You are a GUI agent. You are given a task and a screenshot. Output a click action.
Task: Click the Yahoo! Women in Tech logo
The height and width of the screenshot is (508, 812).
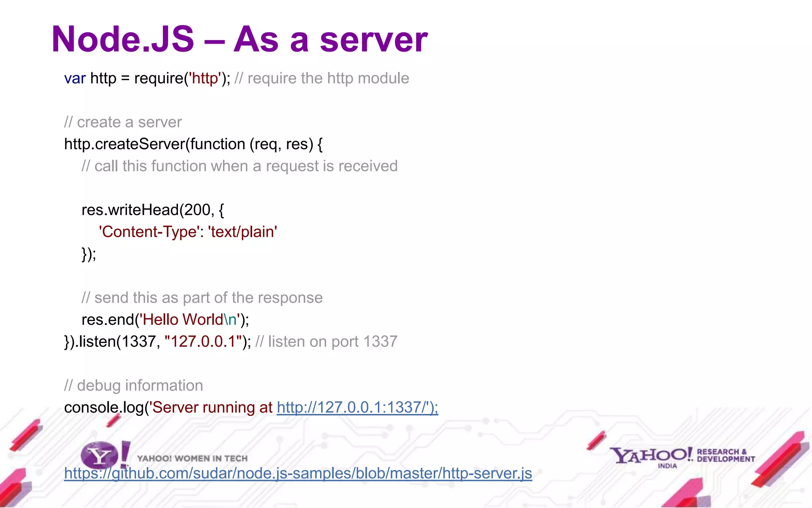[x=164, y=455]
